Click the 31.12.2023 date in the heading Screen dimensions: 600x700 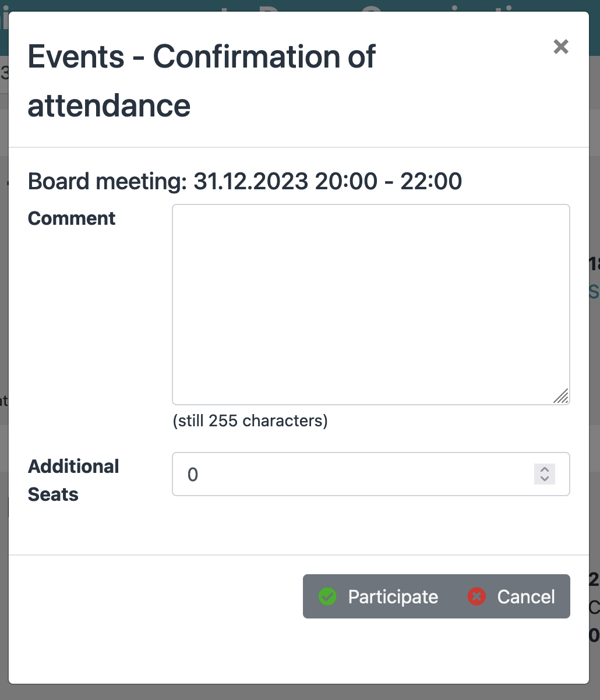pos(250,182)
